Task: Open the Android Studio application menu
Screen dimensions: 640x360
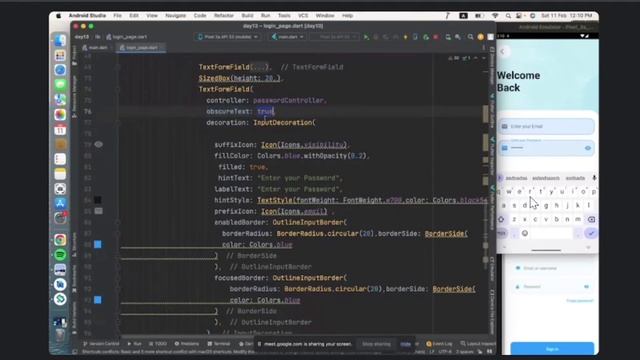Action: pyautogui.click(x=87, y=16)
